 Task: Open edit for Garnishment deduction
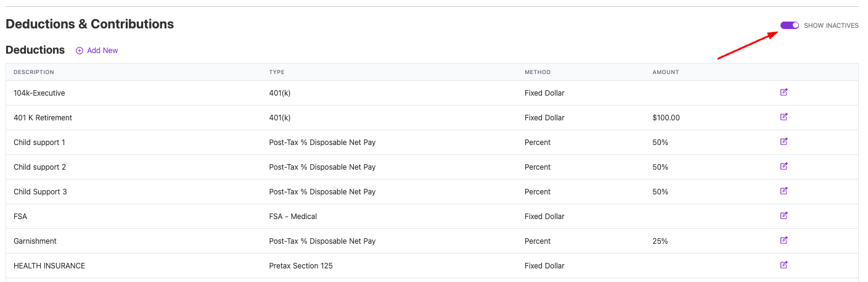[x=784, y=241]
